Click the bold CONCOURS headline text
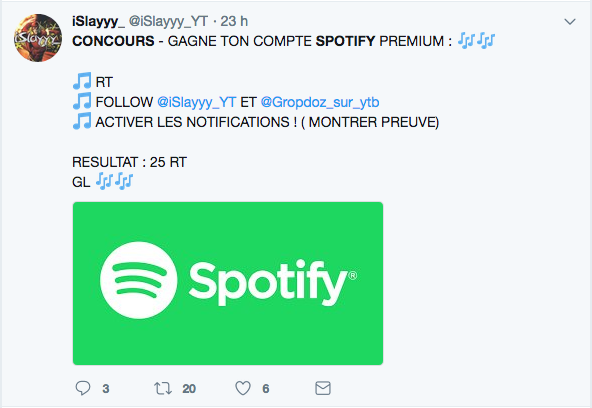Screen dimensions: 592x408 [x=113, y=41]
